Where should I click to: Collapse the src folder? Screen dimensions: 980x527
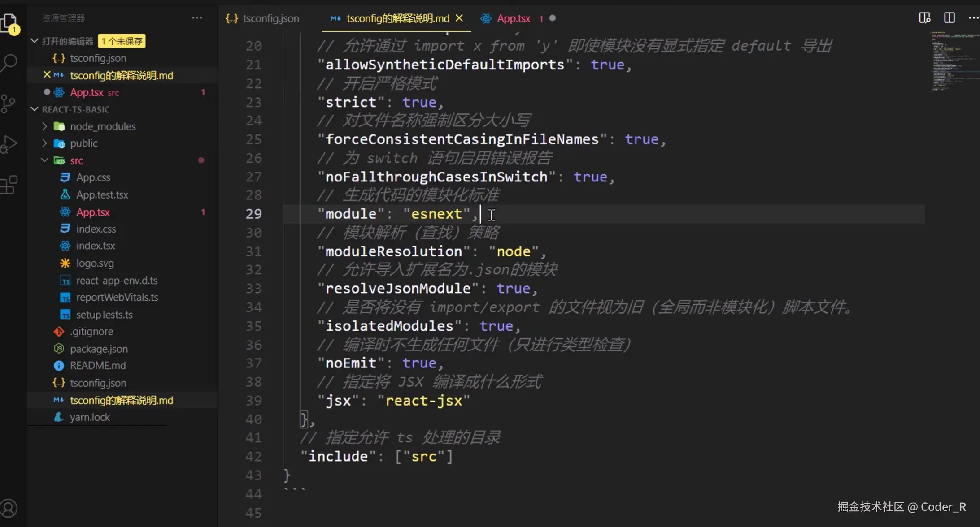(x=44, y=160)
